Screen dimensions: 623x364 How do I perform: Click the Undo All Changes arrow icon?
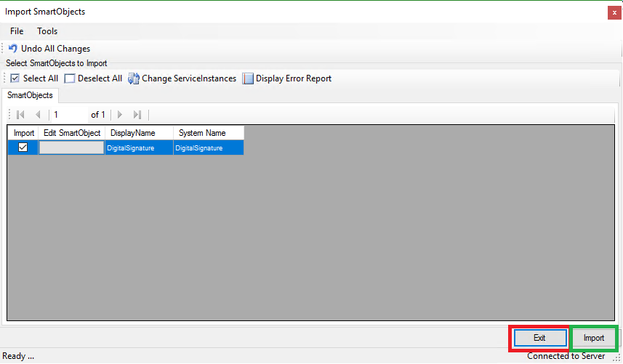[13, 49]
